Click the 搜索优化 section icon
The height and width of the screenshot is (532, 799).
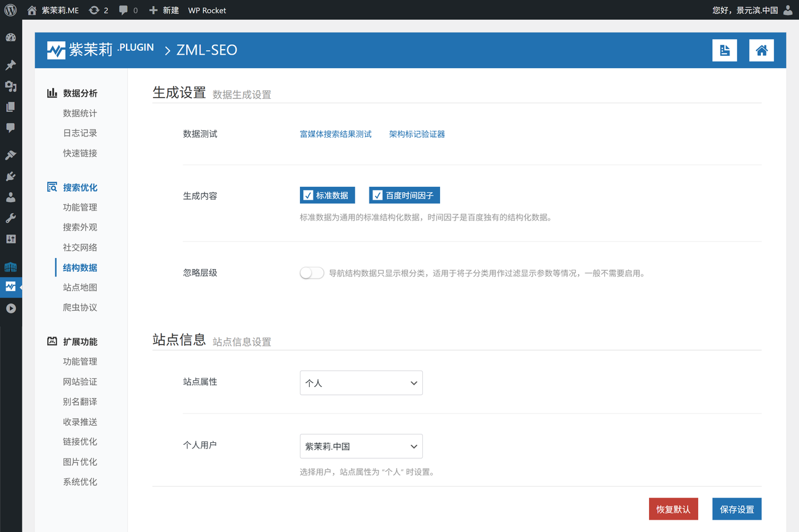pyautogui.click(x=52, y=187)
